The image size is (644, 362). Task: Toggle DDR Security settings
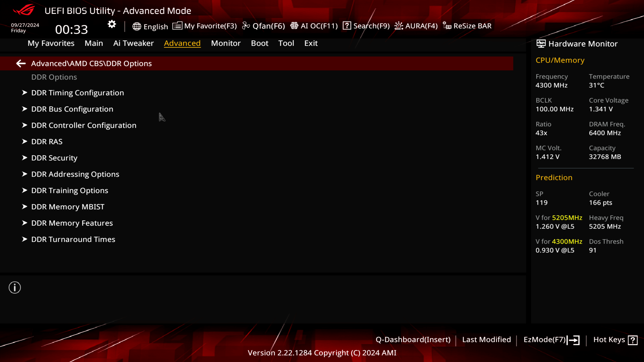54,157
